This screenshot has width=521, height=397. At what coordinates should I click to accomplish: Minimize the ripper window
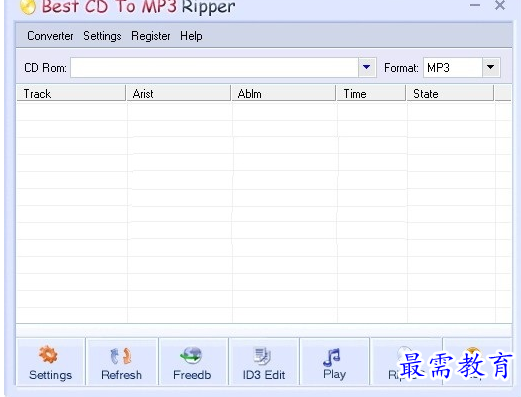[475, 5]
